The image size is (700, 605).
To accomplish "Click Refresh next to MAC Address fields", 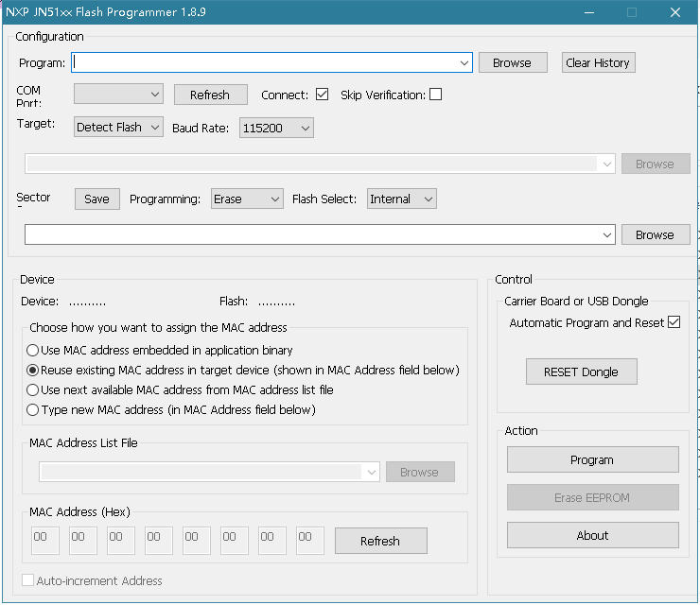I will coord(381,541).
